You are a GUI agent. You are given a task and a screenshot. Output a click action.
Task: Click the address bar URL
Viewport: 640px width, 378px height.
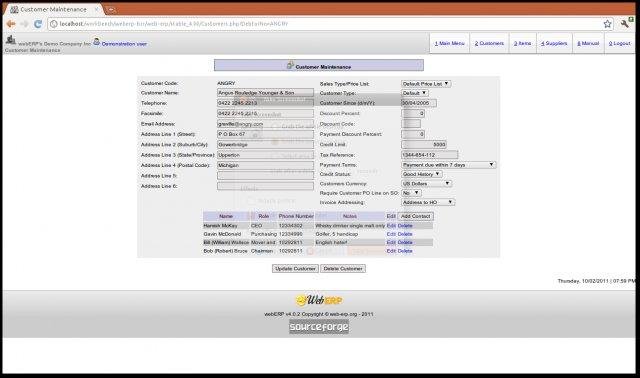(x=173, y=24)
